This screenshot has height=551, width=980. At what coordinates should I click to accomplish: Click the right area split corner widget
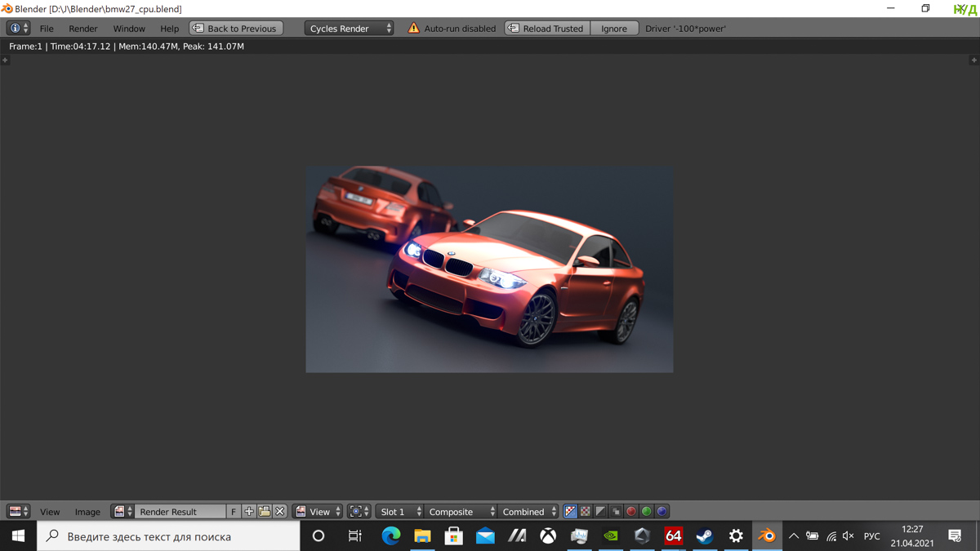tap(973, 60)
